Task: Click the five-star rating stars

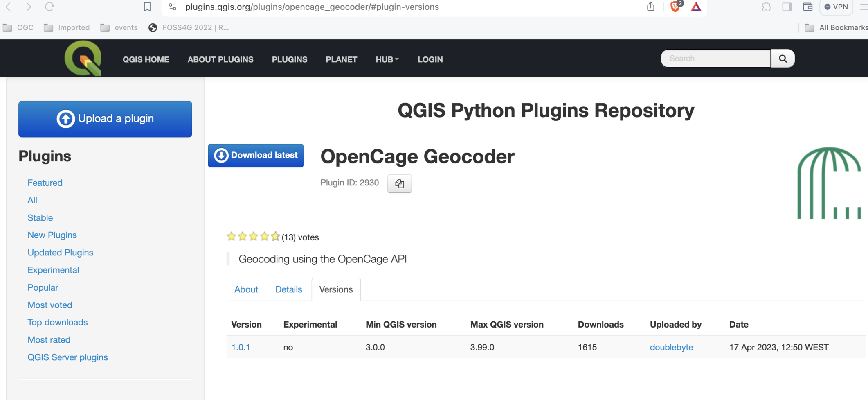Action: coord(253,236)
